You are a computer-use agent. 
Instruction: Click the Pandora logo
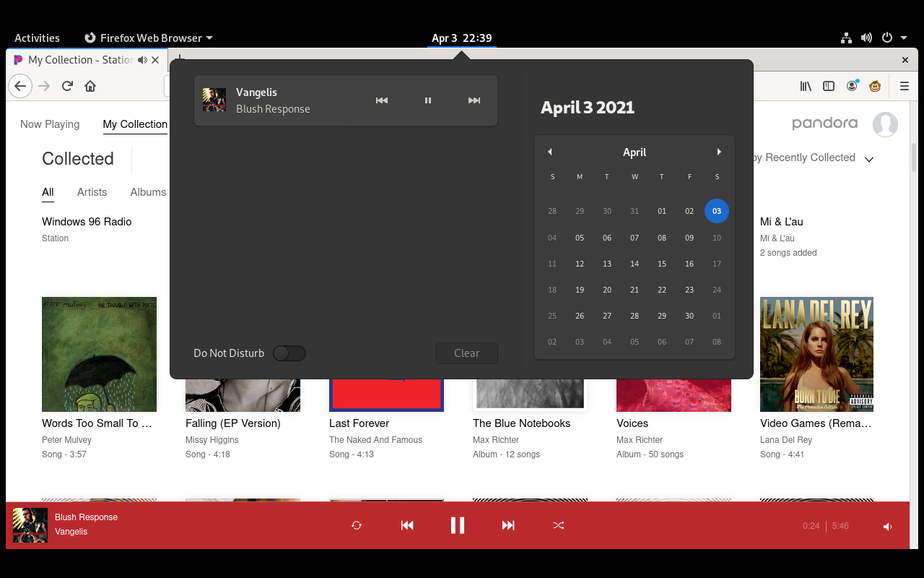point(824,124)
